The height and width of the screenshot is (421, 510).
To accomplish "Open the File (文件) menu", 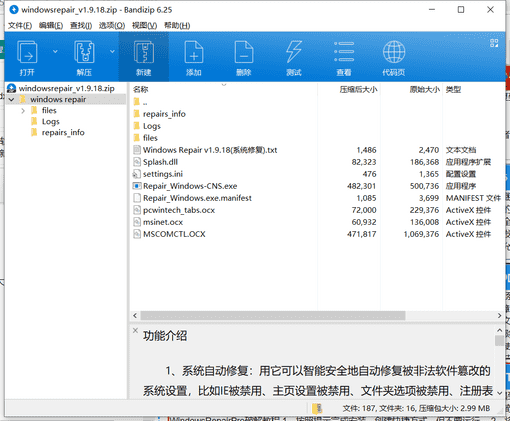I will (20, 25).
